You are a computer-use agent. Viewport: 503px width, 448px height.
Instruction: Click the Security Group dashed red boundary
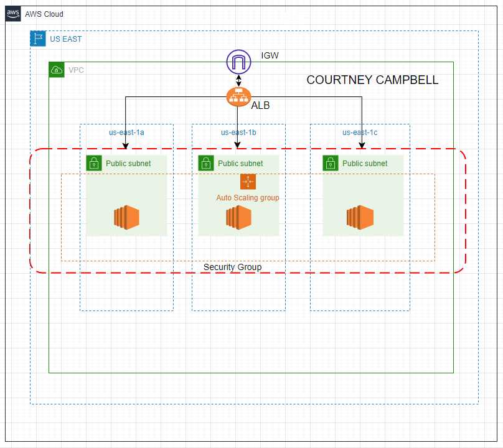point(232,272)
